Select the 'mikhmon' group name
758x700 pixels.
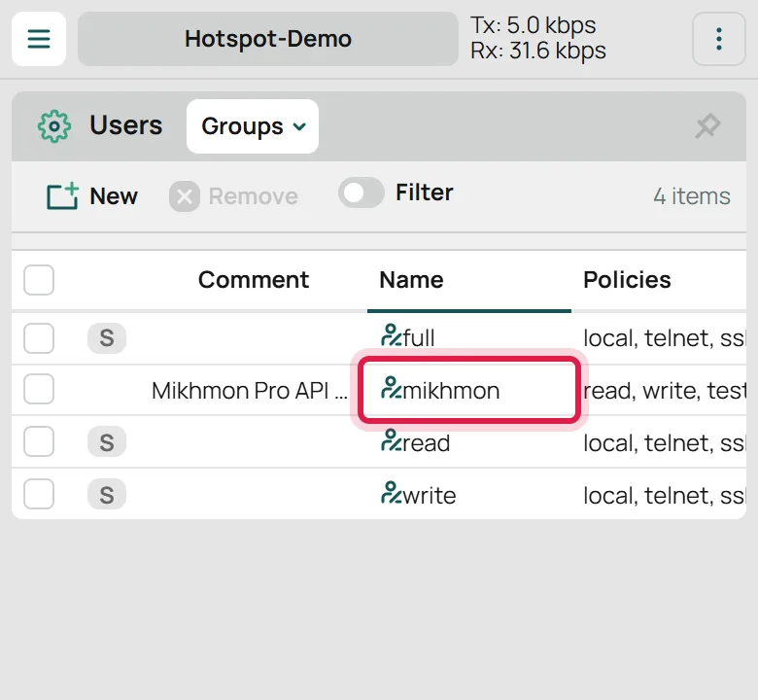coord(451,391)
